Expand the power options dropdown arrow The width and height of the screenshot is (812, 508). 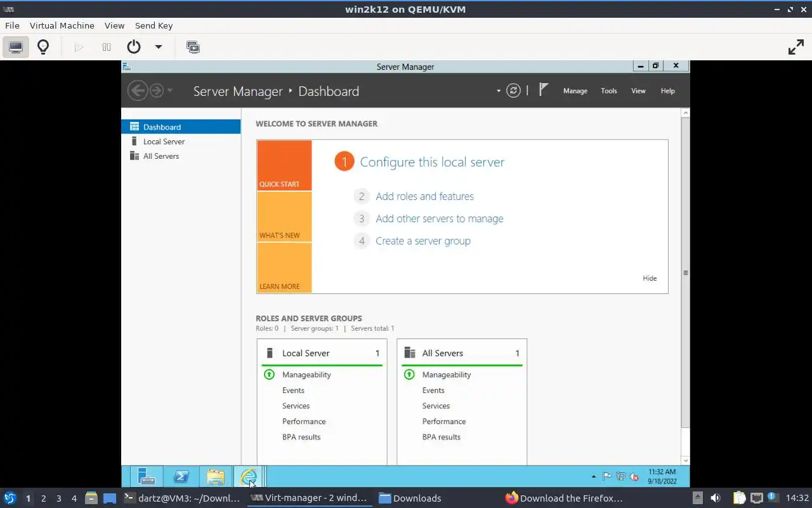pyautogui.click(x=159, y=47)
